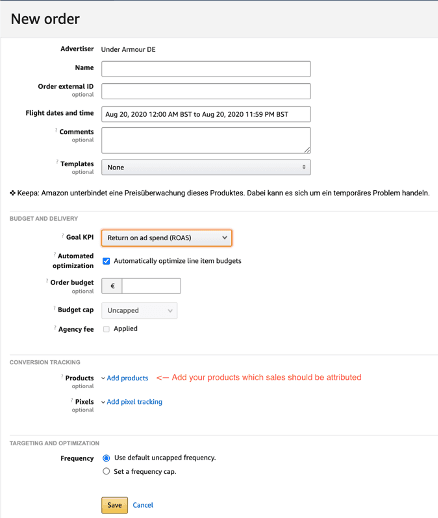Click the help icon next to Budget cap

point(54,308)
